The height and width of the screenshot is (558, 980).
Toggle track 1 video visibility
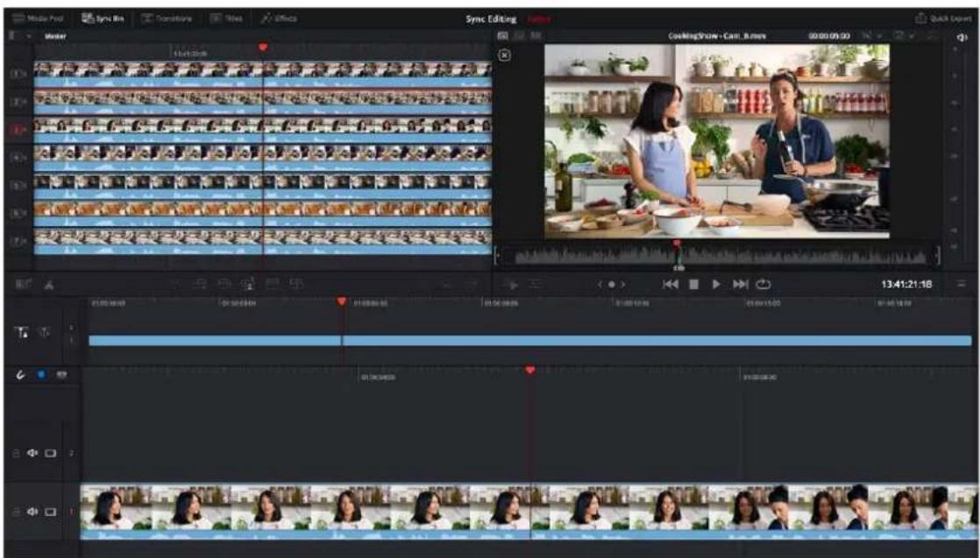51,512
